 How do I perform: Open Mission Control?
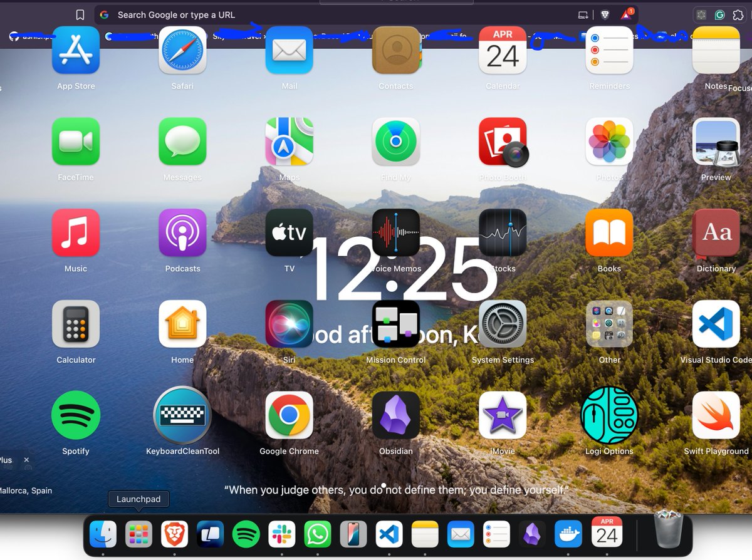pos(396,324)
